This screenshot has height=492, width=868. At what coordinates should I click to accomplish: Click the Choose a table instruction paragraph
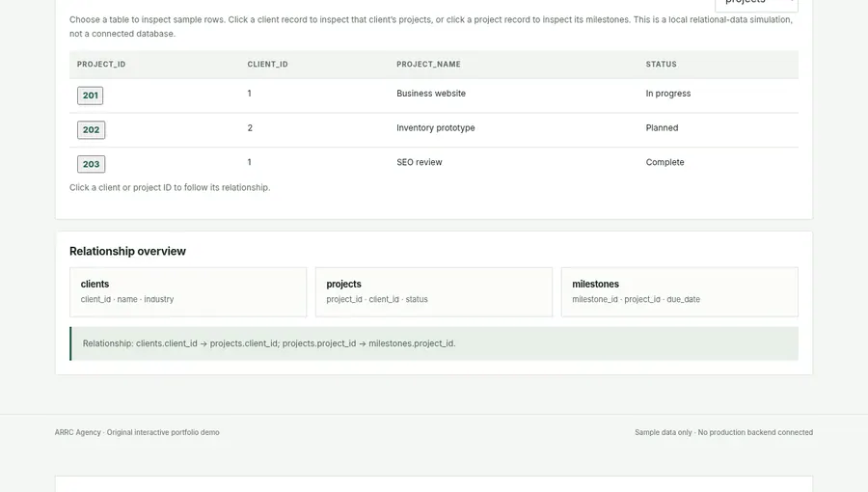click(x=431, y=27)
